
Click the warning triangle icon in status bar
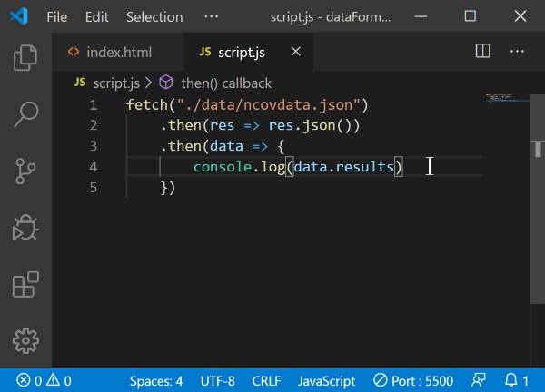[x=54, y=380]
